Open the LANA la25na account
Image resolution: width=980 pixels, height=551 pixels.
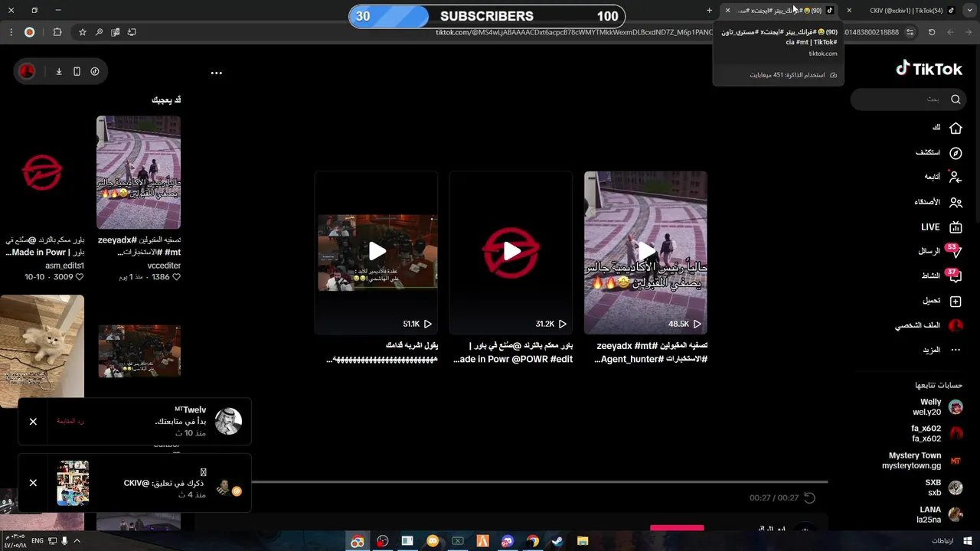click(x=940, y=514)
